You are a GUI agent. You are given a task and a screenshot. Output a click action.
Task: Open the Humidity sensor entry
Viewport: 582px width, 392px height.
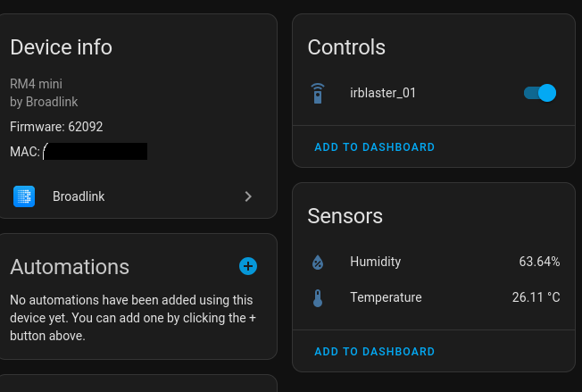pyautogui.click(x=375, y=262)
